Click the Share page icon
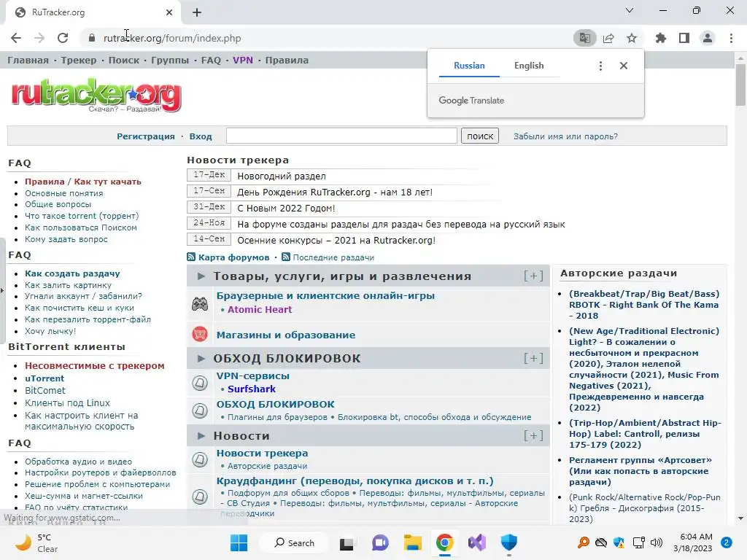This screenshot has width=747, height=560. (x=608, y=38)
